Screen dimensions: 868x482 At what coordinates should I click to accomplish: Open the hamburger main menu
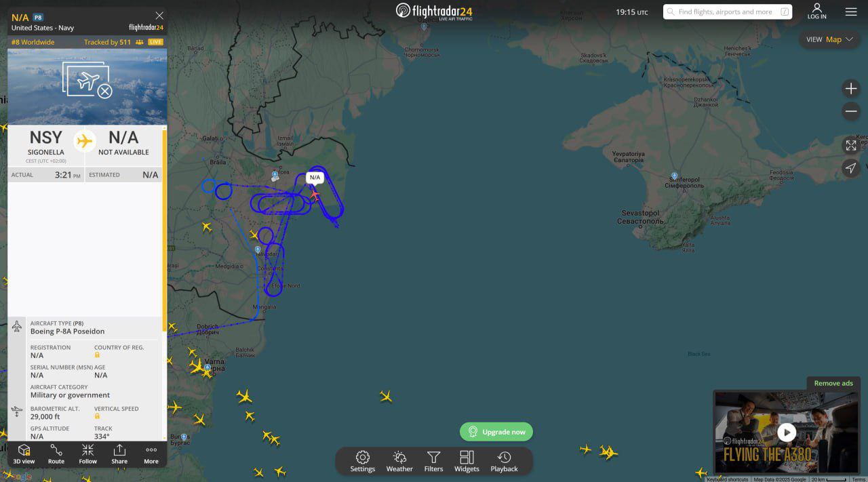pyautogui.click(x=850, y=12)
